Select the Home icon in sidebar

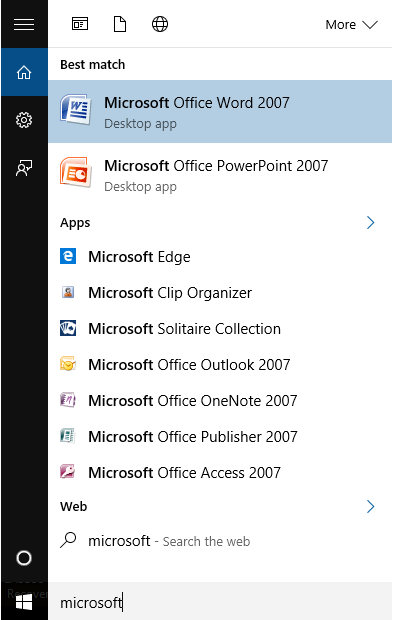click(24, 72)
